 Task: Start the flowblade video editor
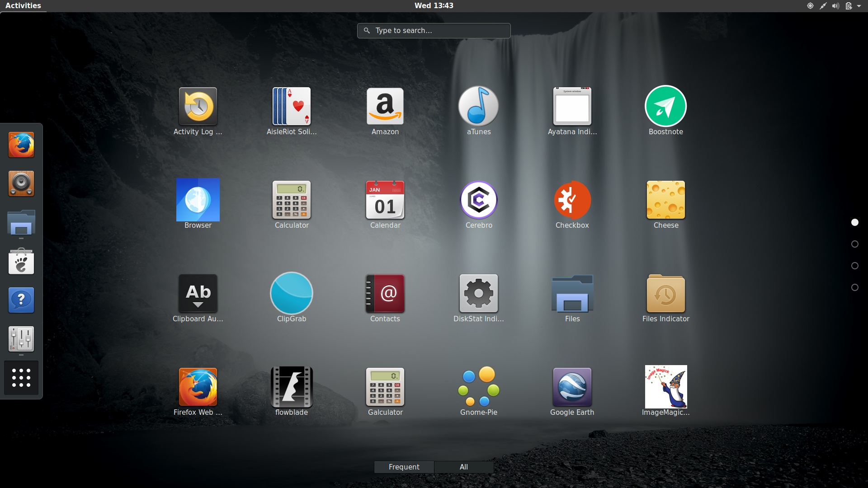291,386
